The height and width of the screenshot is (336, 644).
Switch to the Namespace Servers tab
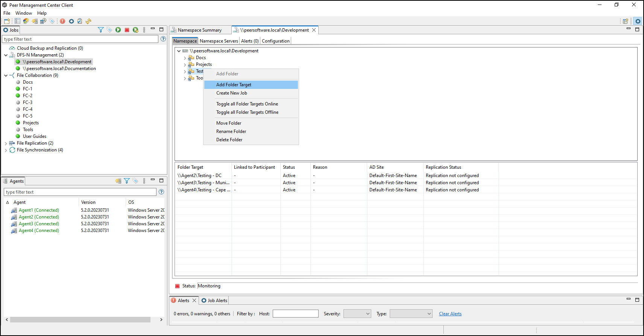[219, 41]
